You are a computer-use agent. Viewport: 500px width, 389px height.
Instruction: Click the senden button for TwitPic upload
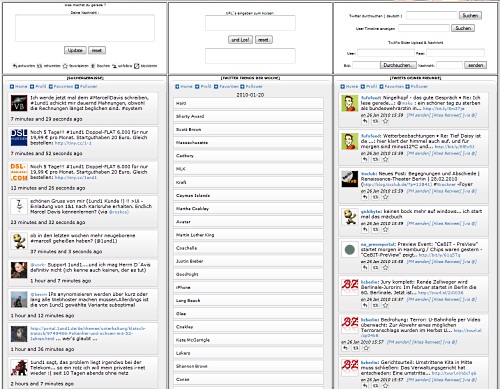point(476,65)
